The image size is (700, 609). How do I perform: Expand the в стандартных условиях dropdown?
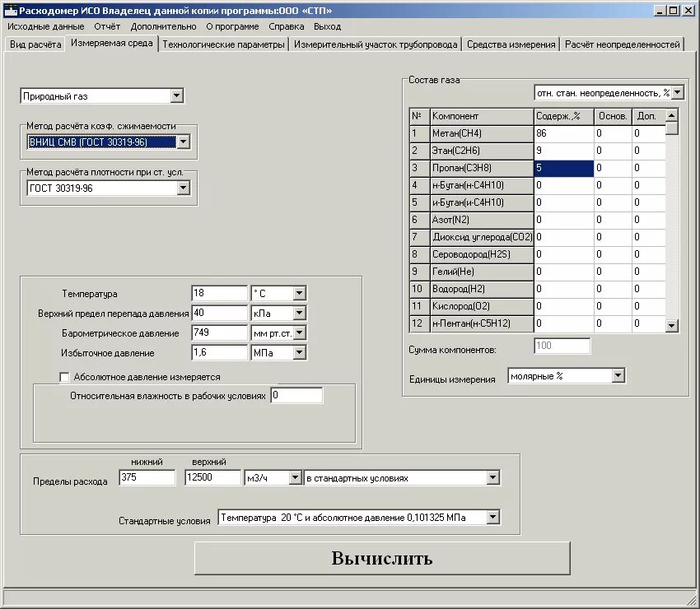pyautogui.click(x=492, y=478)
